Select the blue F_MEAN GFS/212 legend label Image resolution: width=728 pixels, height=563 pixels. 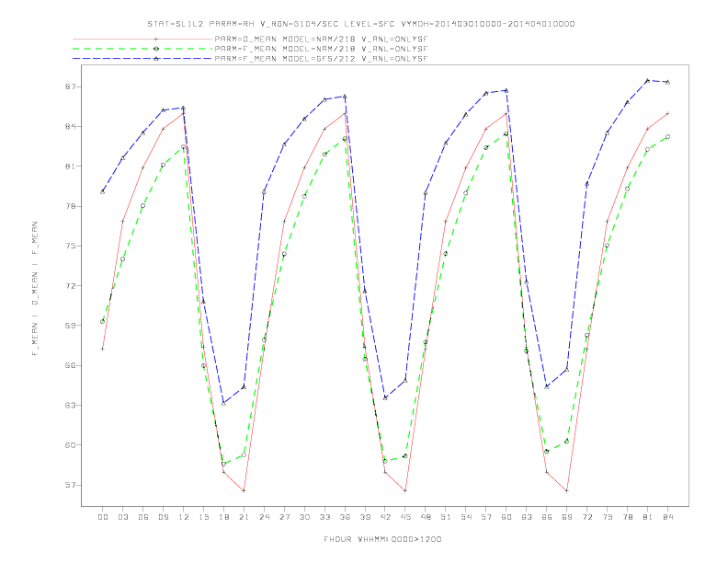tap(321, 59)
